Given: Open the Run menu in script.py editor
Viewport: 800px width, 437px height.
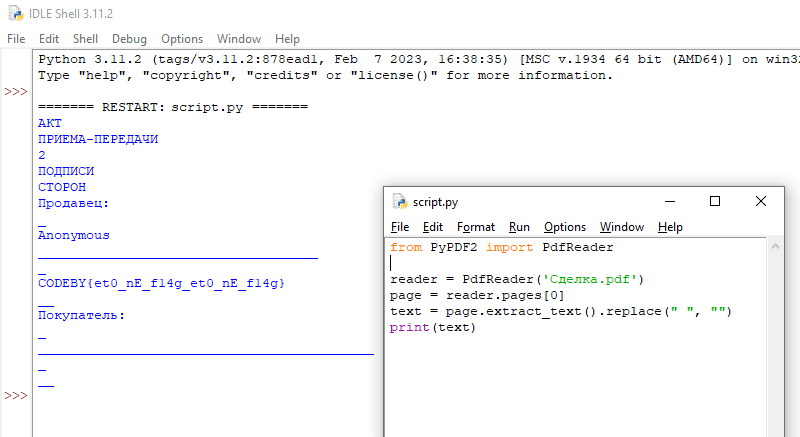Looking at the screenshot, I should (x=519, y=227).
